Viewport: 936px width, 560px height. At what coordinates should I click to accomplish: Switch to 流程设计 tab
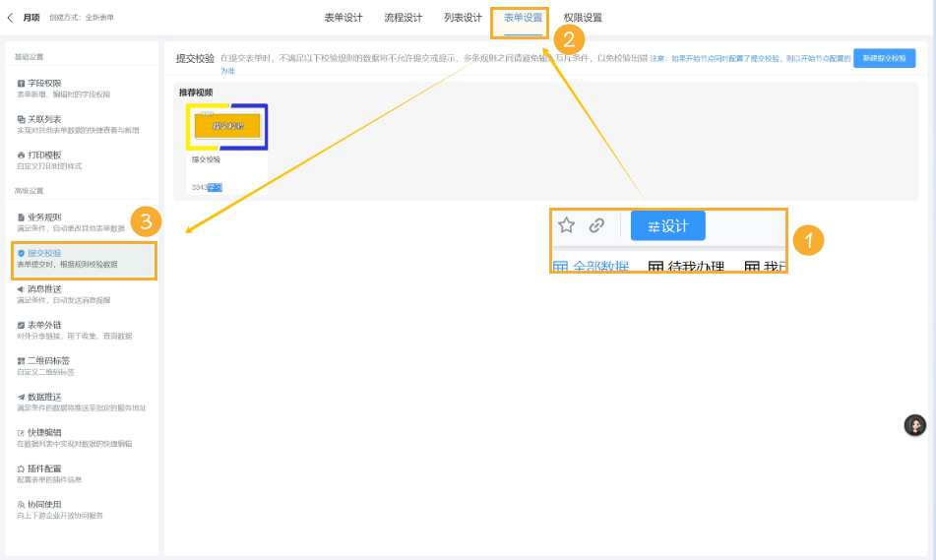coord(403,18)
